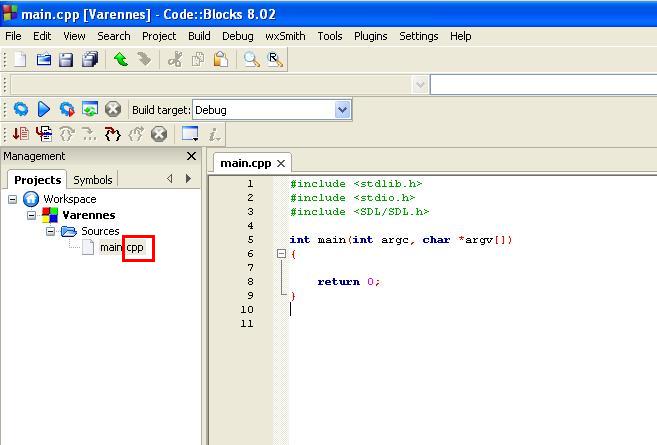
Task: Click the Step out debug icon
Action: pos(136,134)
